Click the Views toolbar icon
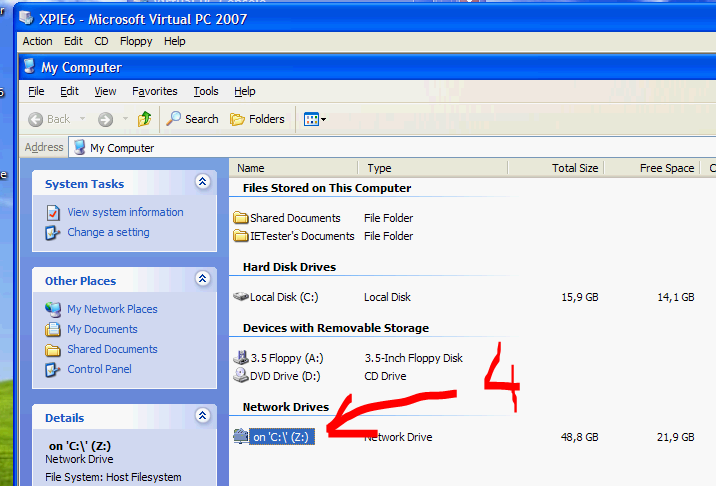 [x=311, y=120]
